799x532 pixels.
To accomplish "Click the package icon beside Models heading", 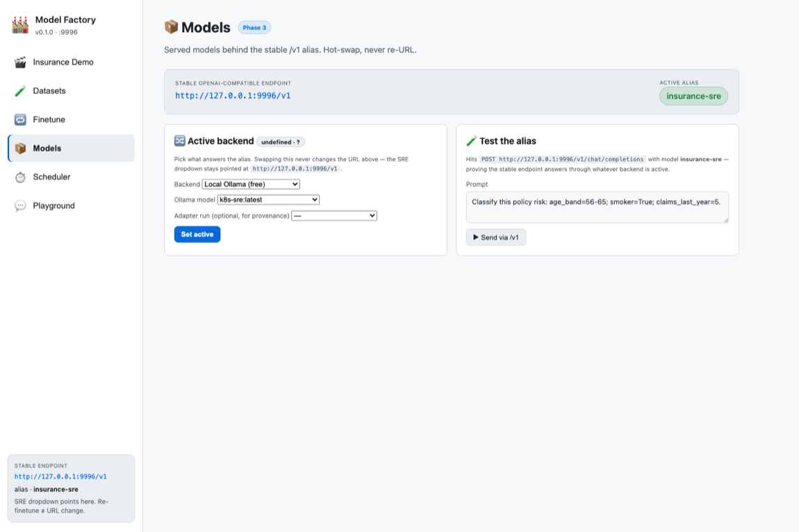I will point(171,27).
